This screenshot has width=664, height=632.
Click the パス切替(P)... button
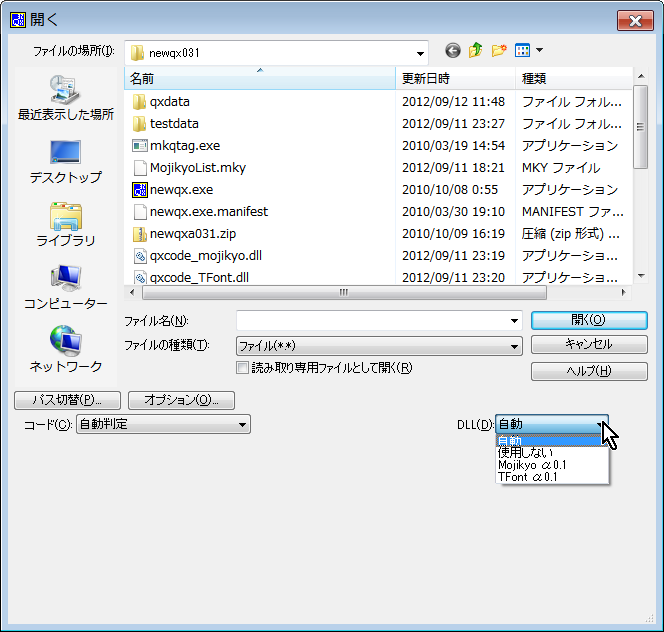point(67,400)
